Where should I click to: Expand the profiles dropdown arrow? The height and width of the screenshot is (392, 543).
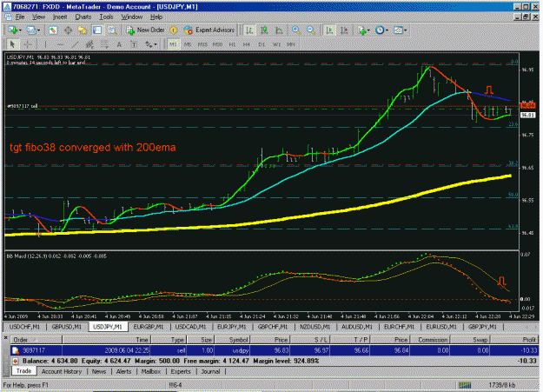(38, 30)
